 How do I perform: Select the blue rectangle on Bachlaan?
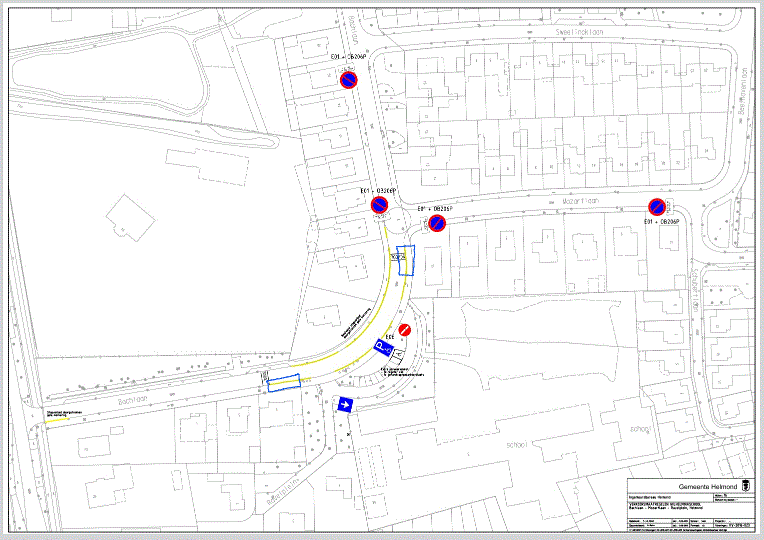[282, 382]
